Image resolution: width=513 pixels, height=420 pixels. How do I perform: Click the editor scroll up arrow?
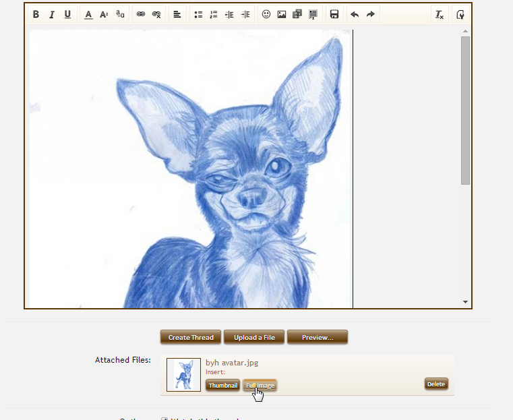[x=465, y=31]
